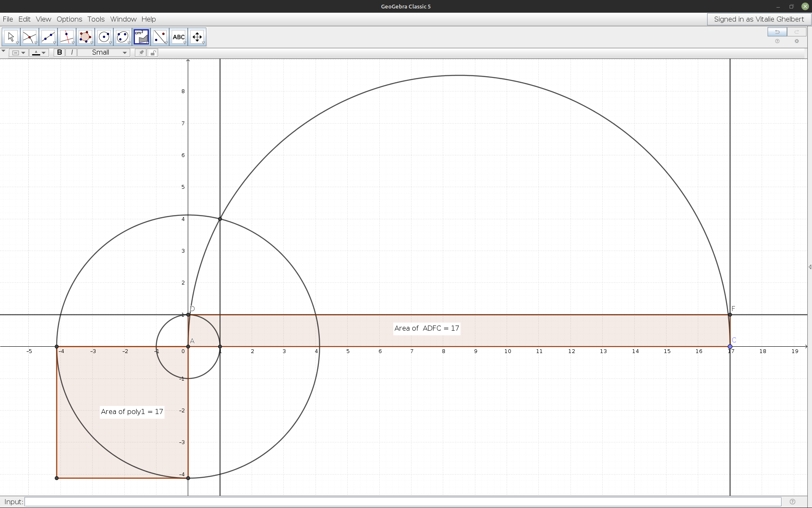Select the Move Graphics View tool
Screen dimensions: 812x508
(197, 37)
